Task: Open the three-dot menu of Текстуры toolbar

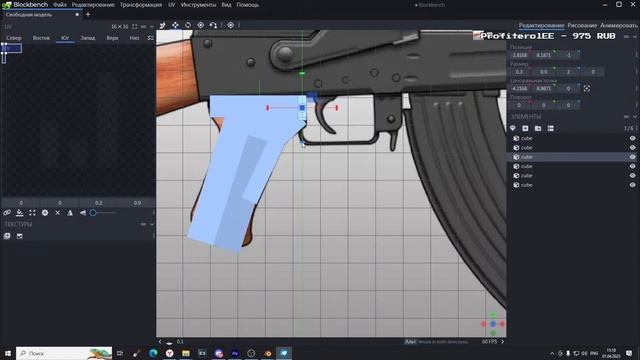Action: (x=153, y=236)
